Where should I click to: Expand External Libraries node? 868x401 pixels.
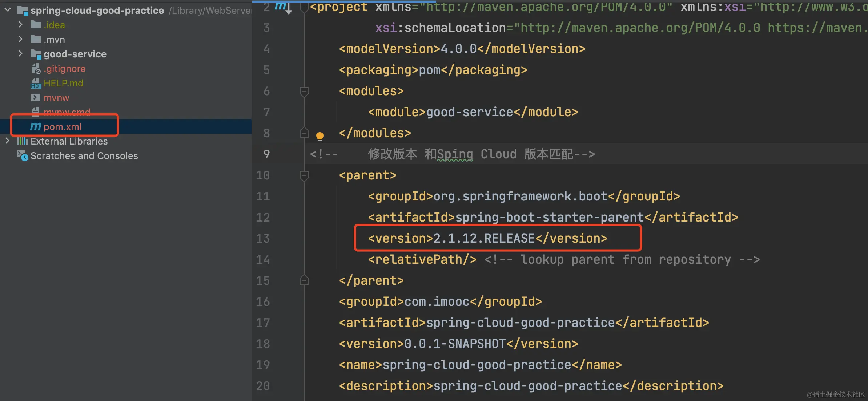click(8, 141)
